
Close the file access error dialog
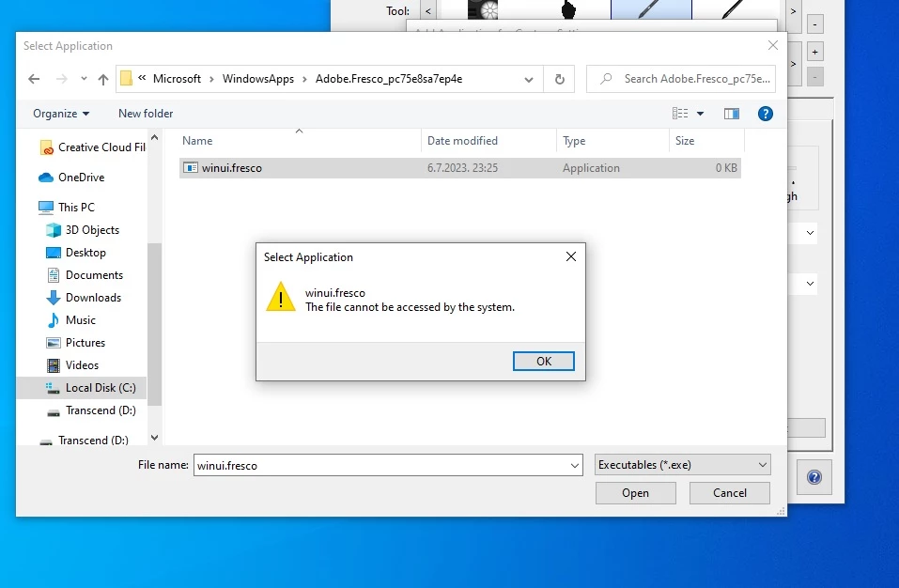pos(571,256)
